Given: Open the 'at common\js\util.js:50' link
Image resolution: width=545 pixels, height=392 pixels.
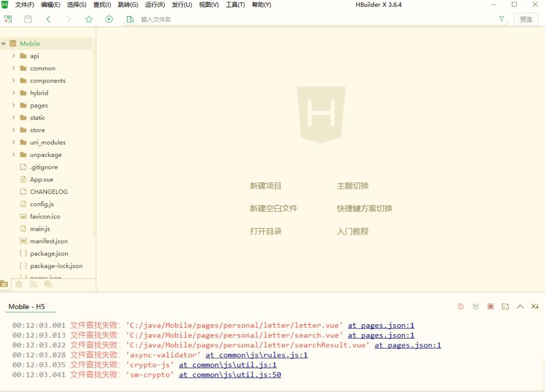Looking at the screenshot, I should tap(230, 374).
